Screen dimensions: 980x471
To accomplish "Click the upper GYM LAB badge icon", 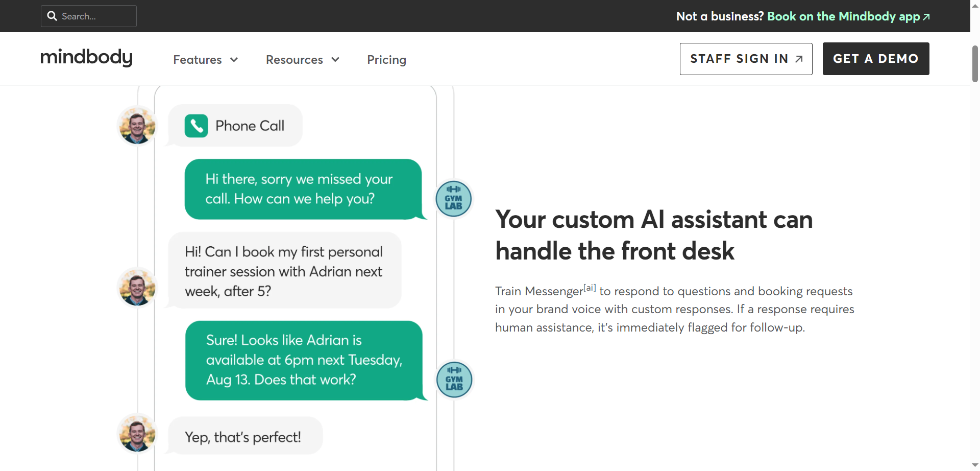I will 453,198.
